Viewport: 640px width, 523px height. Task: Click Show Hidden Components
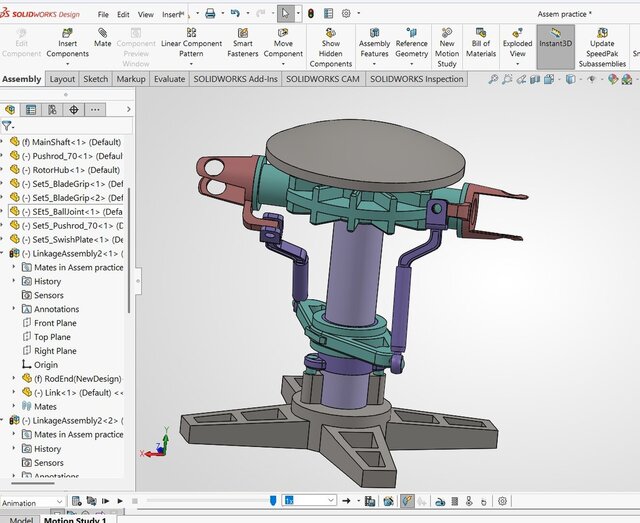click(331, 48)
